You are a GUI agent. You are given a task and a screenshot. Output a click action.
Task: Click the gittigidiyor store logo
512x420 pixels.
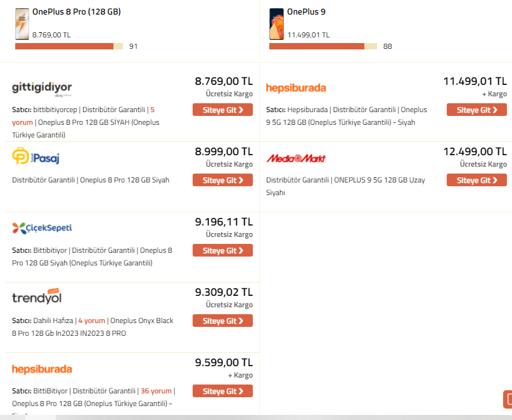click(x=42, y=88)
